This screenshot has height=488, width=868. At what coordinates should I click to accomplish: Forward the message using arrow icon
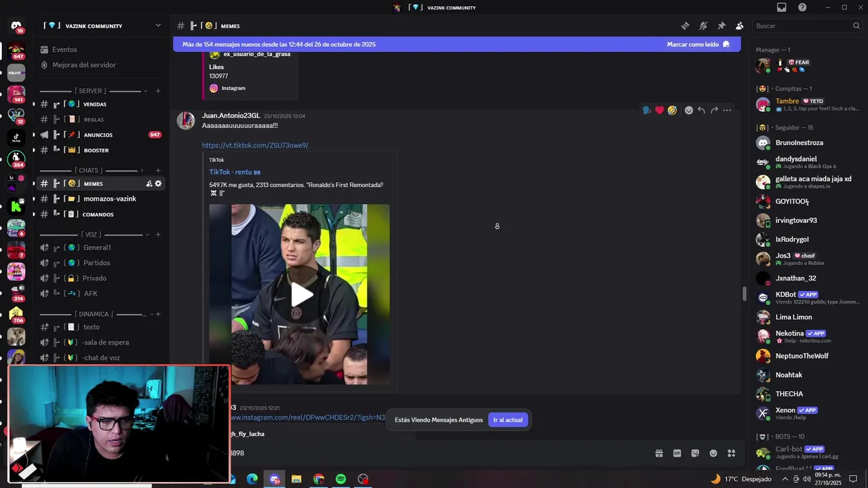tap(714, 110)
